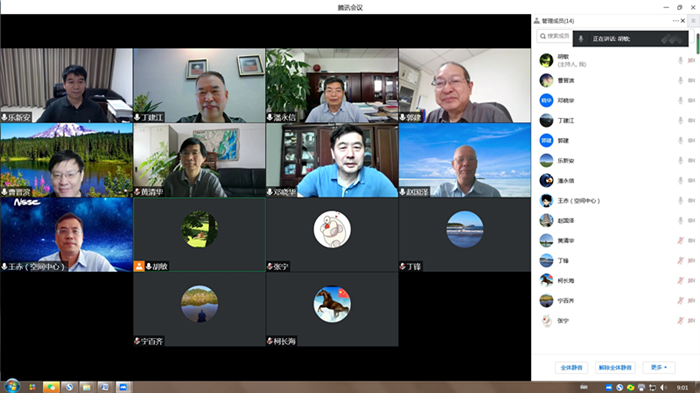The width and height of the screenshot is (700, 393).
Task: Click the member list vertical scrollbar
Action: pyautogui.click(x=697, y=44)
